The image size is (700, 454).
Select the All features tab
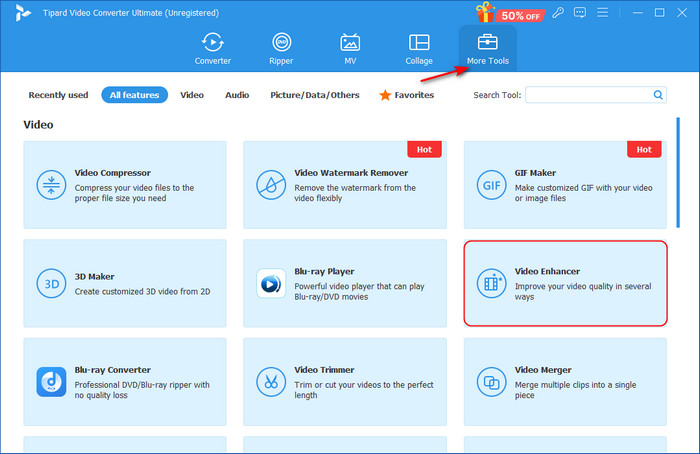click(134, 95)
